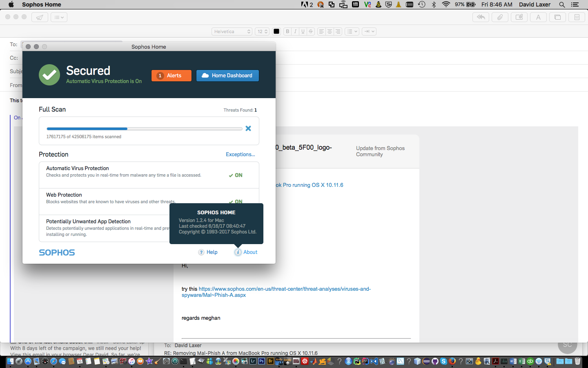
Task: Toggle Web Protection ON switch
Action: click(236, 202)
